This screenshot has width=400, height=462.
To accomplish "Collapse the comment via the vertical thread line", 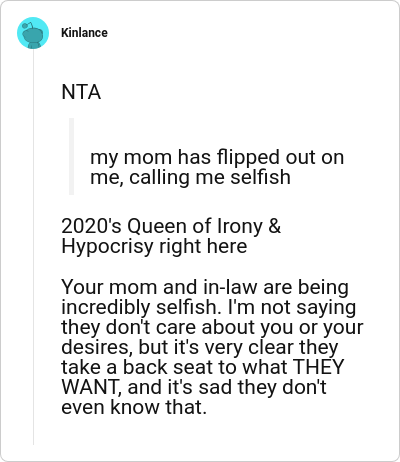I will [33, 247].
